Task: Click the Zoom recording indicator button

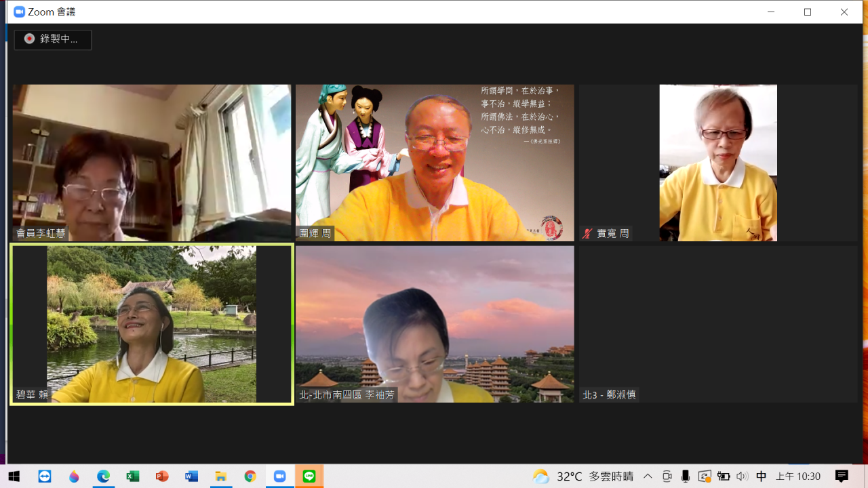Action: 53,39
